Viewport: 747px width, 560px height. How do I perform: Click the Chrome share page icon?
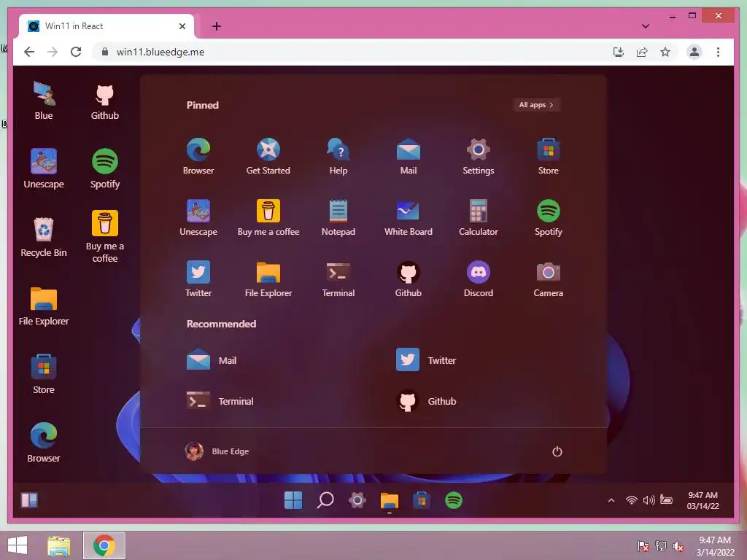[642, 52]
